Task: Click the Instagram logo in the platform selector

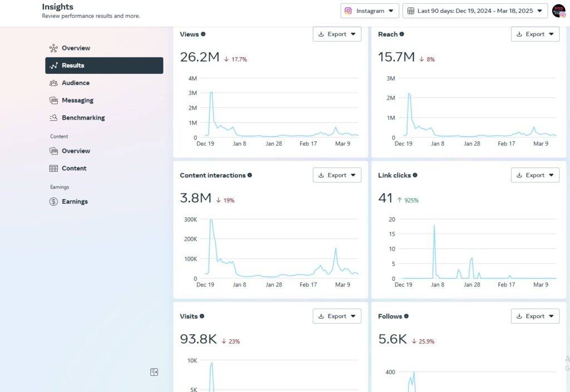Action: point(348,11)
